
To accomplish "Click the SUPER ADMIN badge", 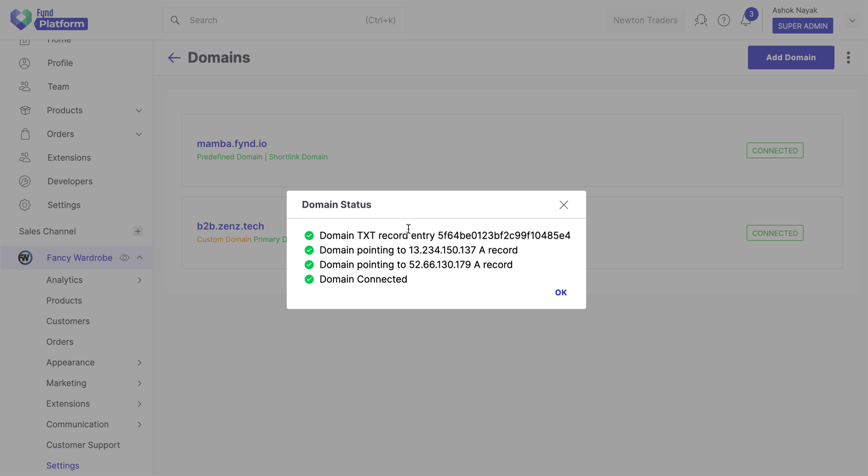I will pos(802,26).
